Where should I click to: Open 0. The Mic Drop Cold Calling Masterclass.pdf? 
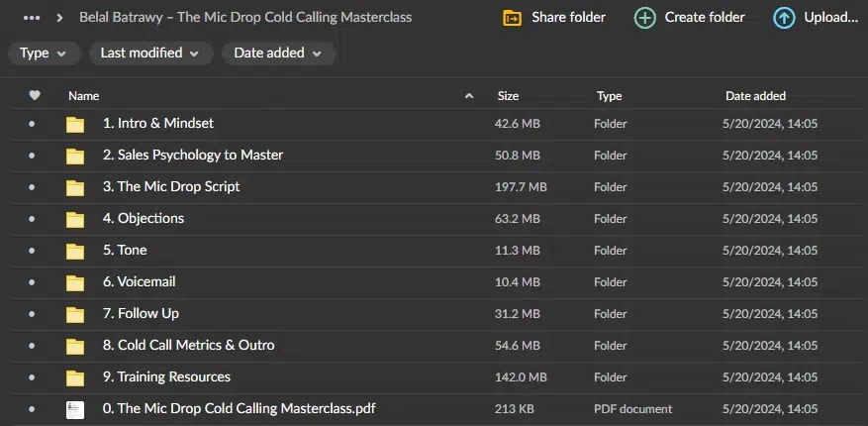(x=240, y=409)
